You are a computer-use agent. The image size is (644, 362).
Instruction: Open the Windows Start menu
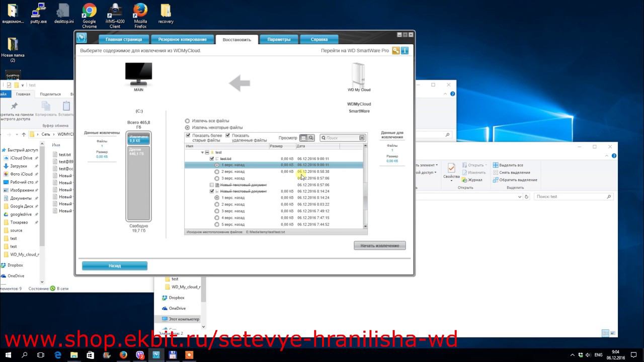(9, 355)
